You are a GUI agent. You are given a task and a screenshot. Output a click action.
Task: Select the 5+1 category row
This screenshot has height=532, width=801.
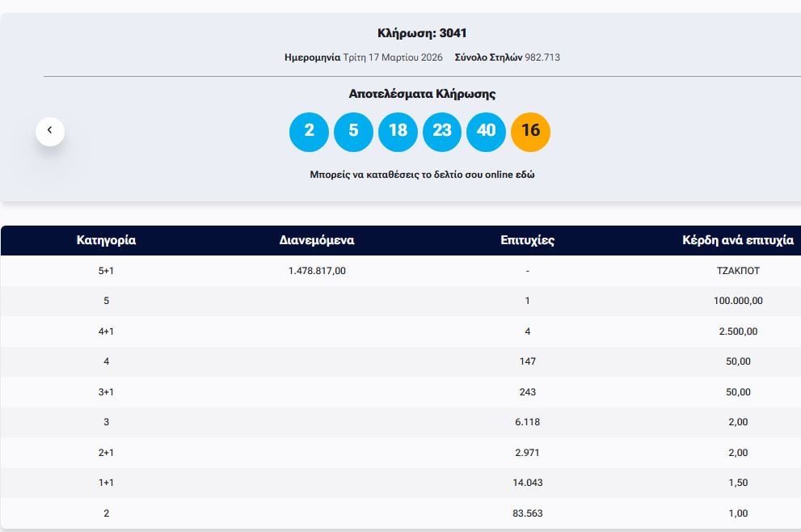click(106, 271)
